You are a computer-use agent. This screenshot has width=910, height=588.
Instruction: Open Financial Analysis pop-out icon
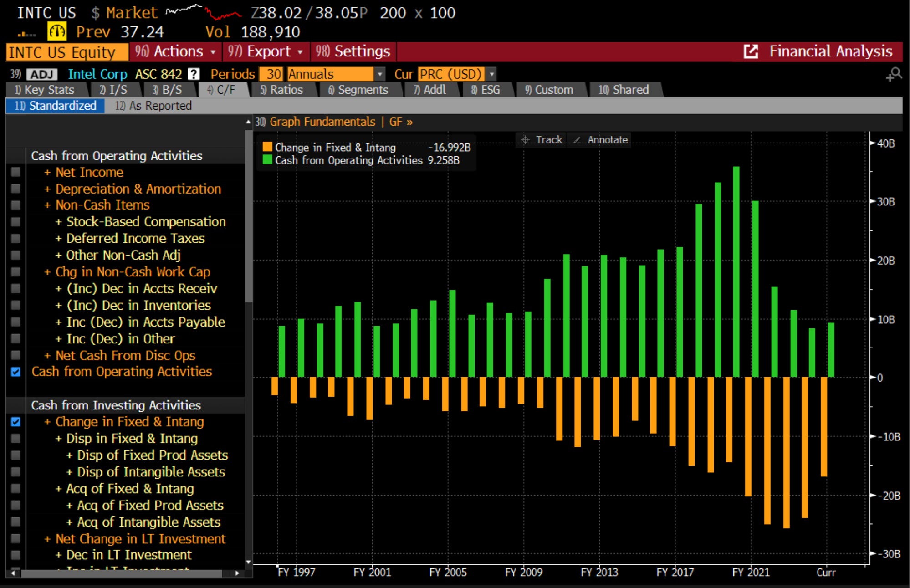pyautogui.click(x=751, y=51)
